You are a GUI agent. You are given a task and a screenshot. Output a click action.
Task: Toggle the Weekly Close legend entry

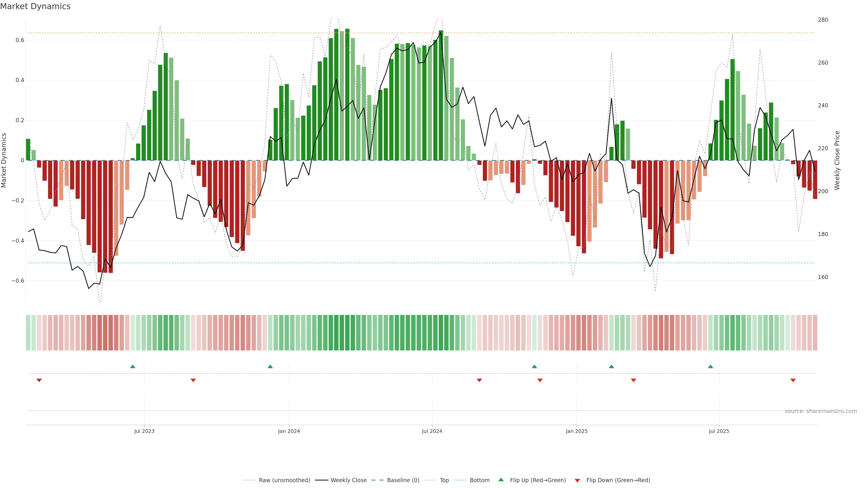[x=348, y=480]
